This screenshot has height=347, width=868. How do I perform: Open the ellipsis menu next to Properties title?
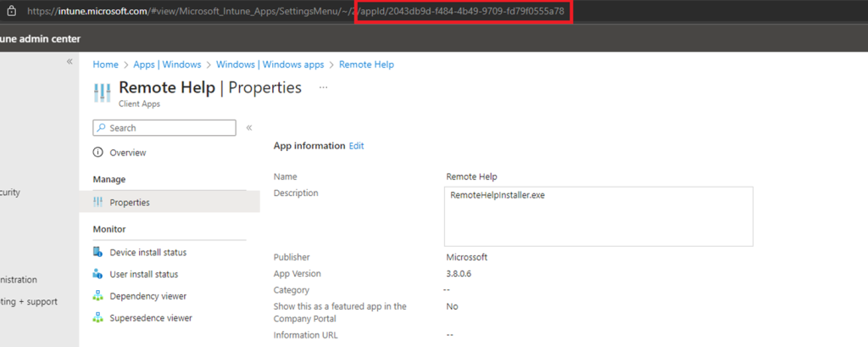(323, 87)
